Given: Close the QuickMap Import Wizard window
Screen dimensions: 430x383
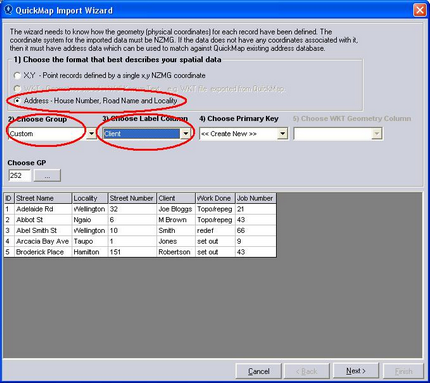Looking at the screenshot, I should tap(420, 10).
